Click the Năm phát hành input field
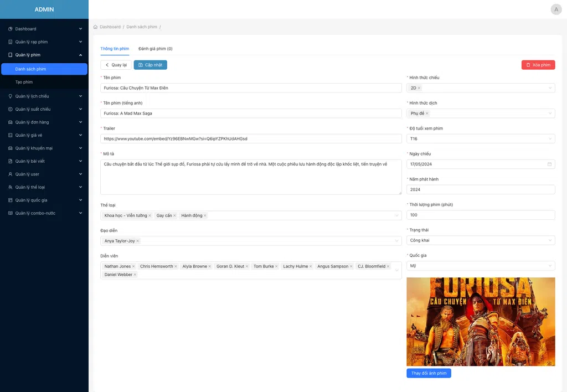 [481, 189]
